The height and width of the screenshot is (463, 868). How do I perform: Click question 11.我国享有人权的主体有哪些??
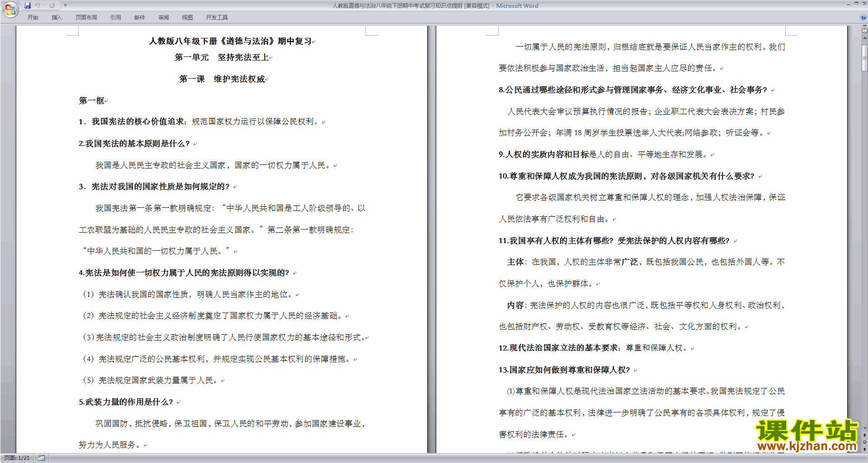pos(614,241)
